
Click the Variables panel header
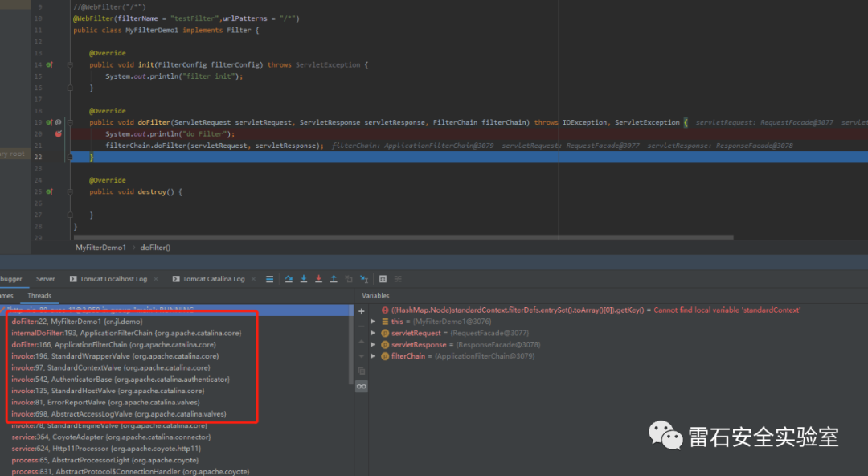point(376,296)
